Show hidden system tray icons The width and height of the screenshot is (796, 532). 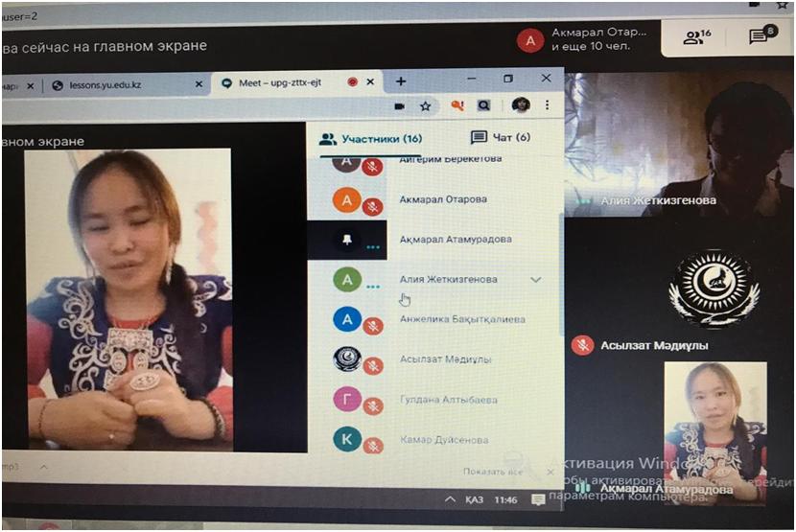point(450,499)
